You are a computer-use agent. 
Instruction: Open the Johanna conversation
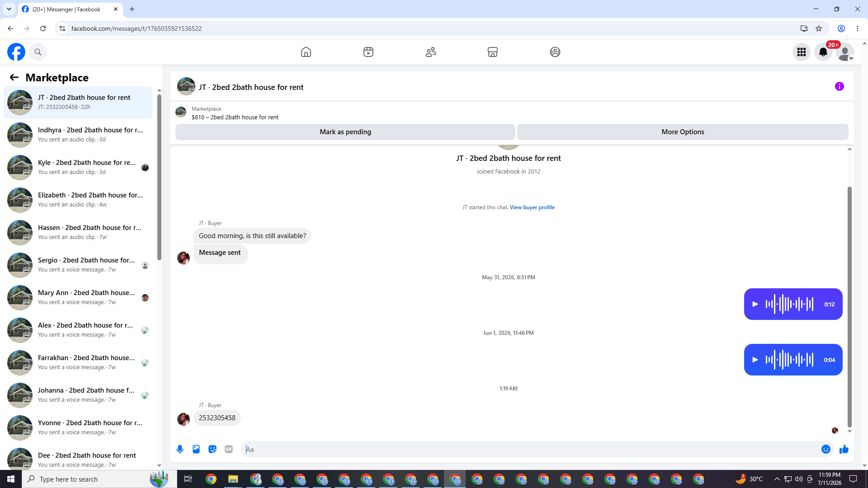pos(78,395)
